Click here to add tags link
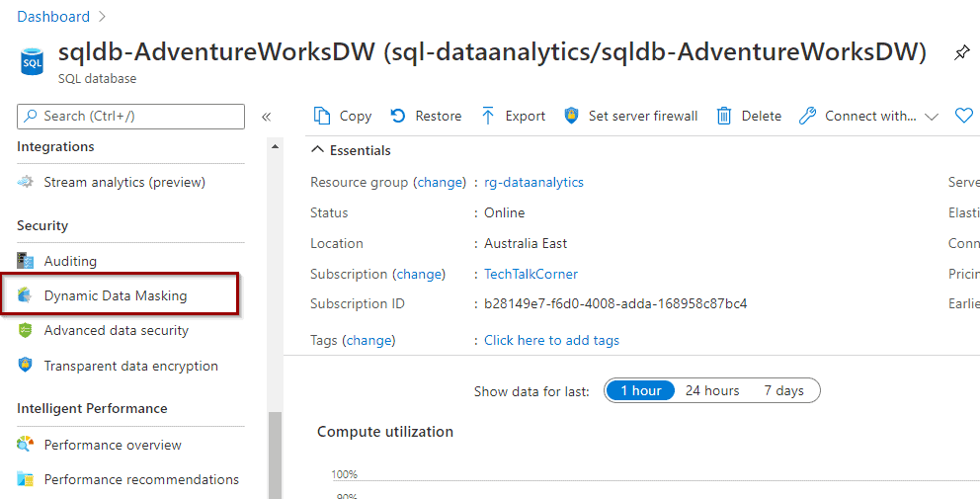The width and height of the screenshot is (980, 499). (552, 340)
